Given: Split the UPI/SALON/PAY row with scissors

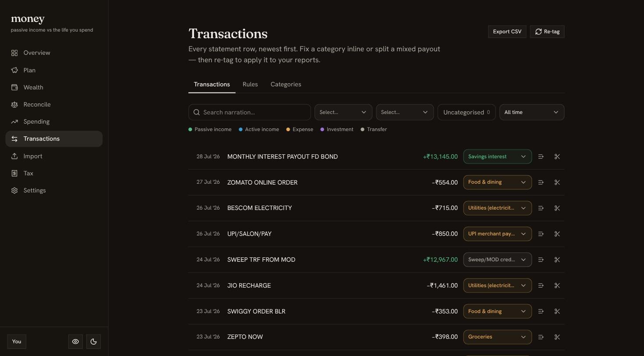Looking at the screenshot, I should coord(557,234).
